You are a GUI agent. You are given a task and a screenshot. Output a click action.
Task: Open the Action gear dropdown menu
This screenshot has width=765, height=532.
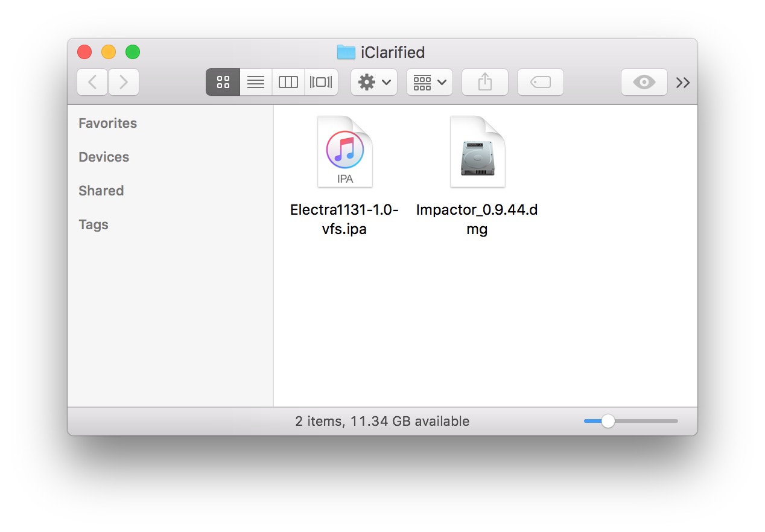click(x=374, y=82)
